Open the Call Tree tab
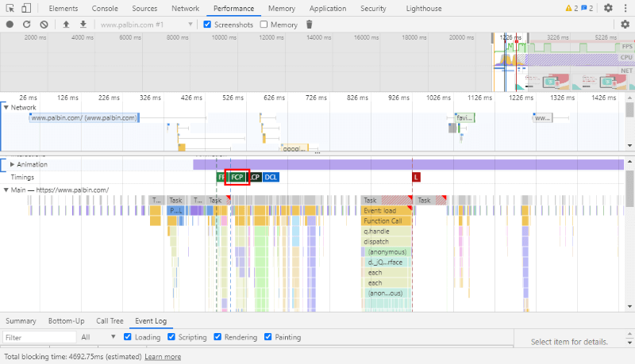 click(x=110, y=320)
